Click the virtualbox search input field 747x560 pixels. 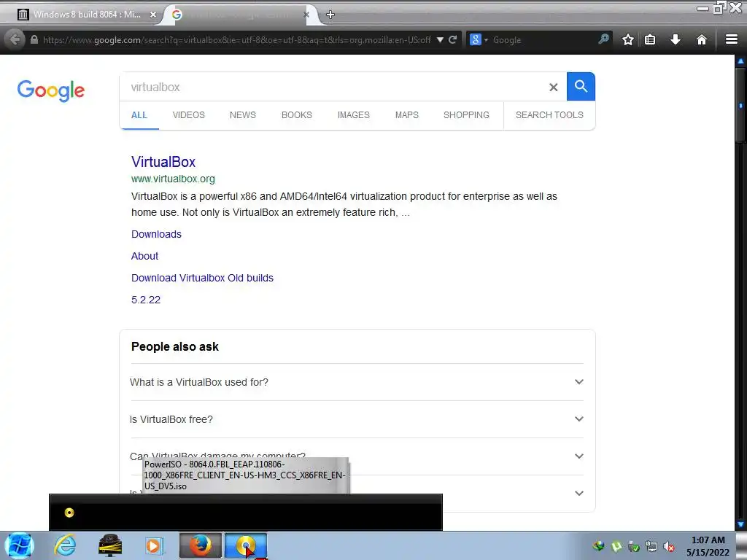(x=333, y=87)
